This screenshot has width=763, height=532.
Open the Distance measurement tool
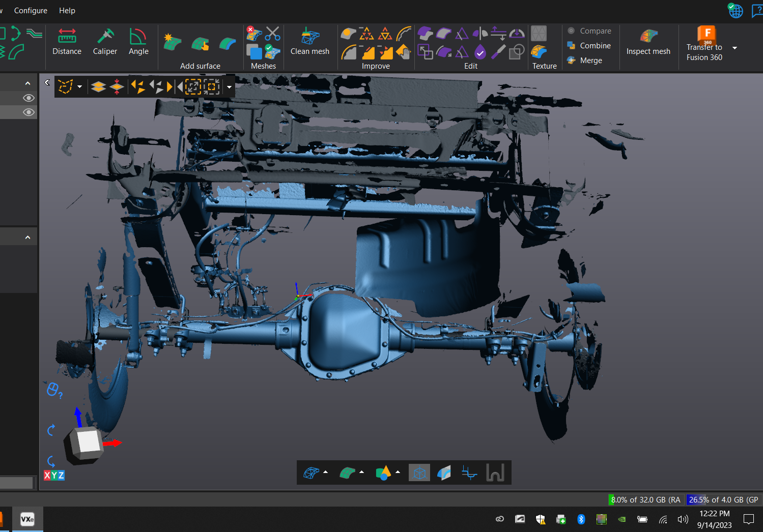pyautogui.click(x=67, y=43)
